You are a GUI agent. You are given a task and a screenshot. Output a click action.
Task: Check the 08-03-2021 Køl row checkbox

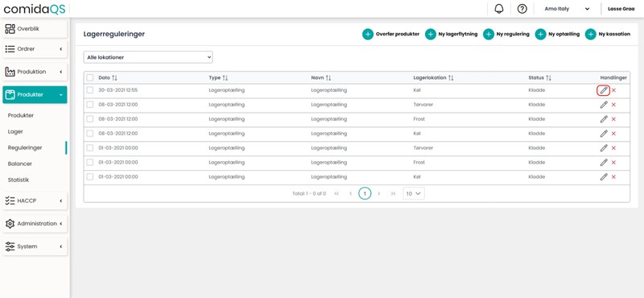90,133
